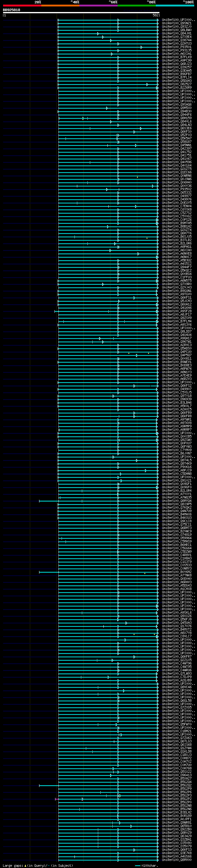Viewport: 197px width, 868px height.
Task: Click the cyan ~100% identity legend bar
Action: click(x=175, y=6)
